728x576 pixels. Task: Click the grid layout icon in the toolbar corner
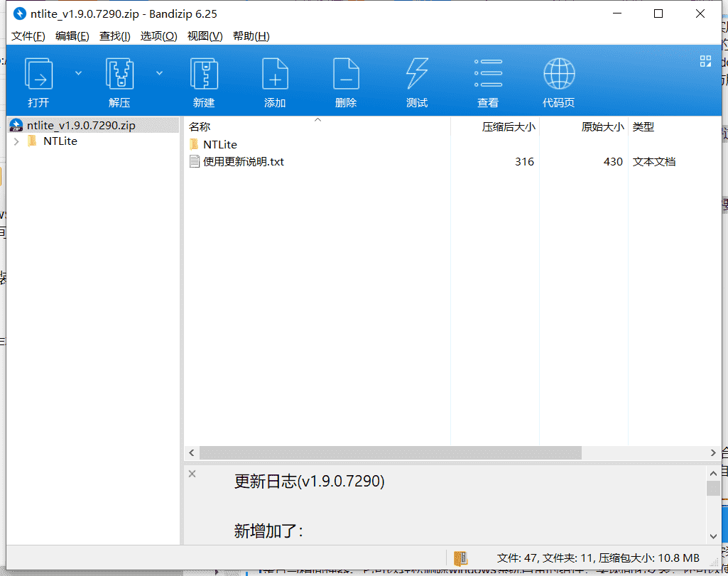click(x=705, y=61)
